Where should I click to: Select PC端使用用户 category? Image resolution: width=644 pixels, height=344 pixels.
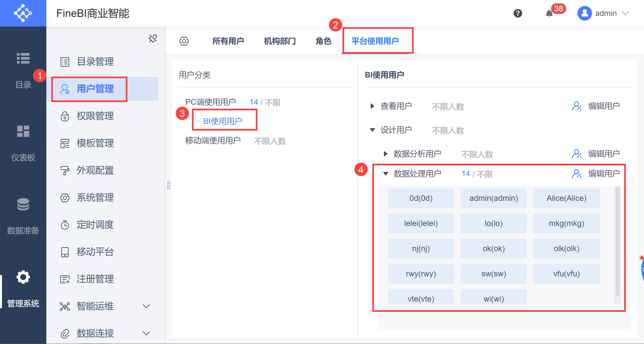[210, 102]
